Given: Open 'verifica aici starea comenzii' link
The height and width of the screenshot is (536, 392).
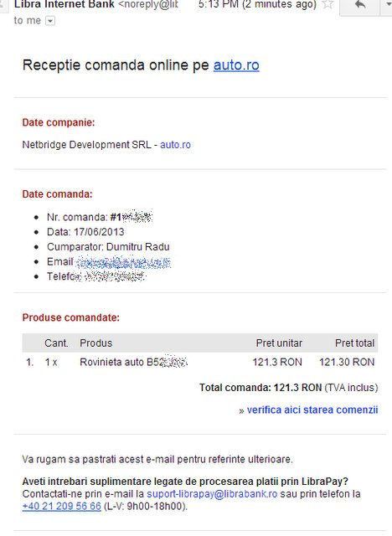Looking at the screenshot, I should point(312,410).
